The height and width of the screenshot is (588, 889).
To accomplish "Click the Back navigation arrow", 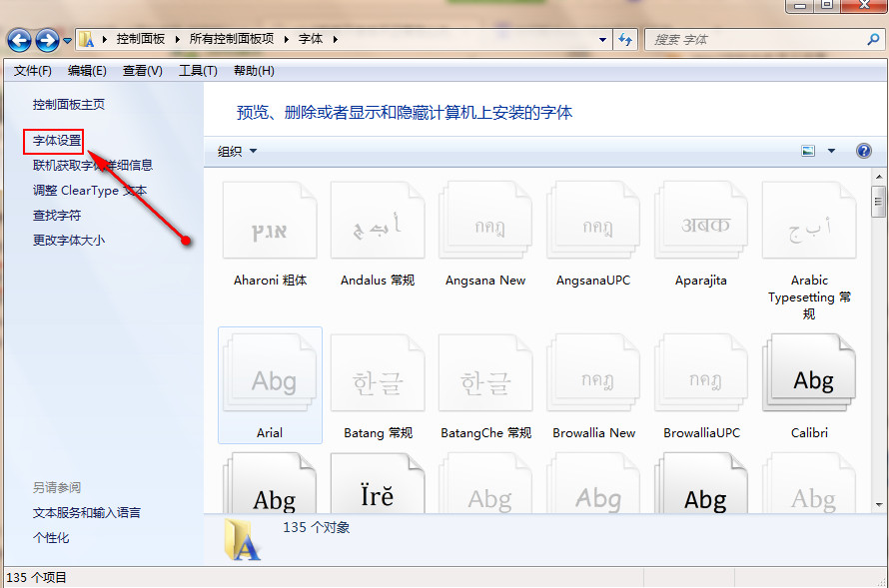I will (x=21, y=38).
